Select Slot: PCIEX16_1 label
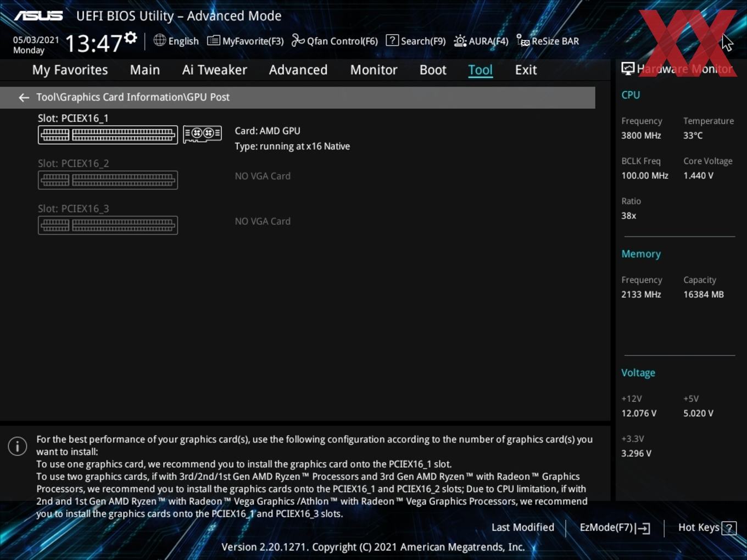The height and width of the screenshot is (560, 747). 73,118
